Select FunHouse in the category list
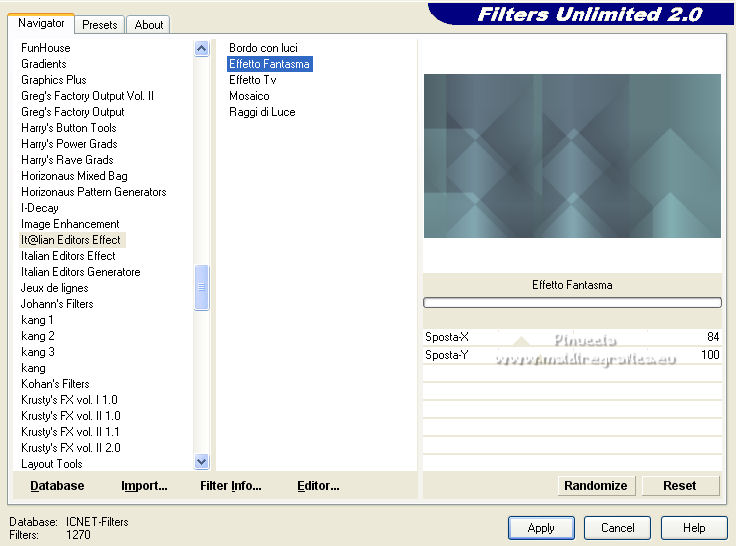The width and height of the screenshot is (736, 546). click(46, 48)
